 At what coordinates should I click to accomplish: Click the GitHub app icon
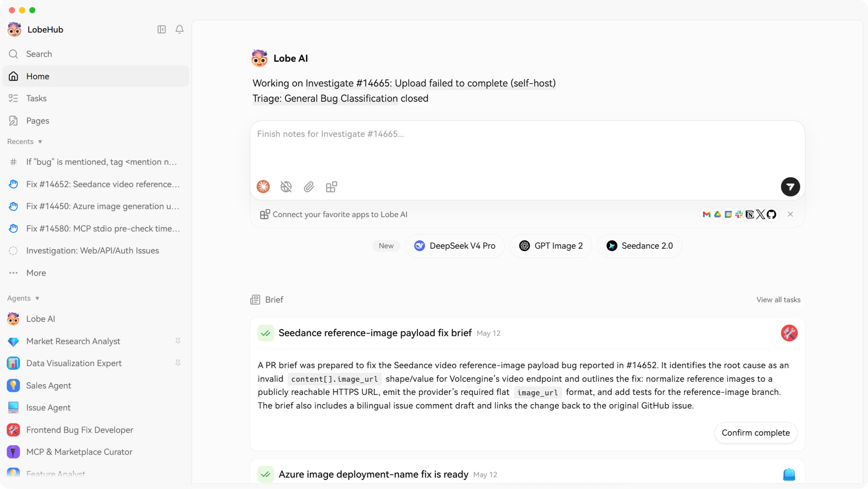(x=771, y=214)
